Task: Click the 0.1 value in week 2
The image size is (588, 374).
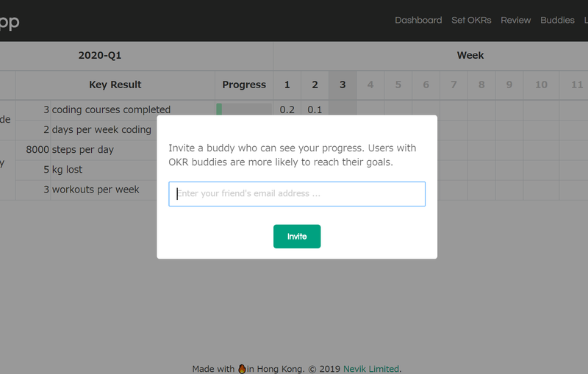Action: [315, 109]
